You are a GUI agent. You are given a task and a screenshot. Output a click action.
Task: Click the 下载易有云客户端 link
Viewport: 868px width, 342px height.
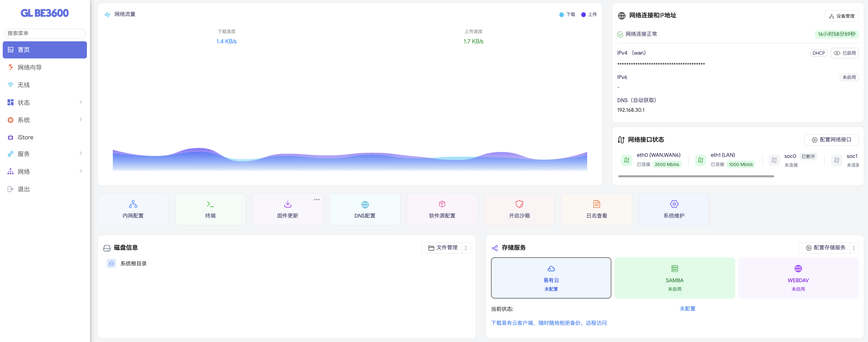[x=549, y=323]
